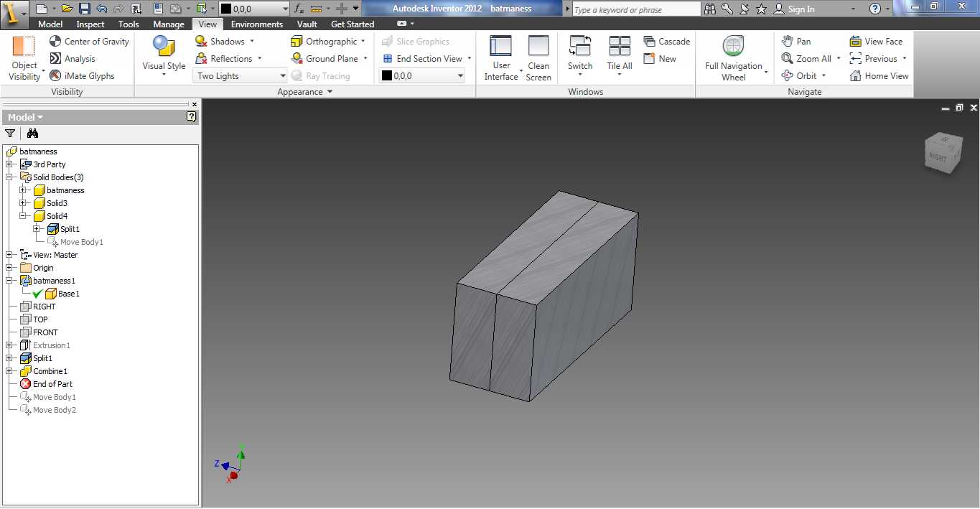Click the Save floppy disk icon

coord(84,9)
